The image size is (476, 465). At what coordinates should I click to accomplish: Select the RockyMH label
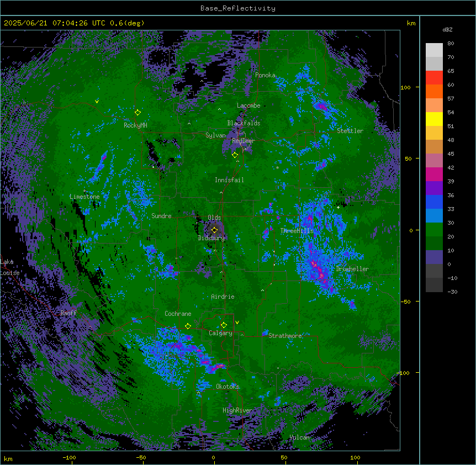click(x=135, y=125)
